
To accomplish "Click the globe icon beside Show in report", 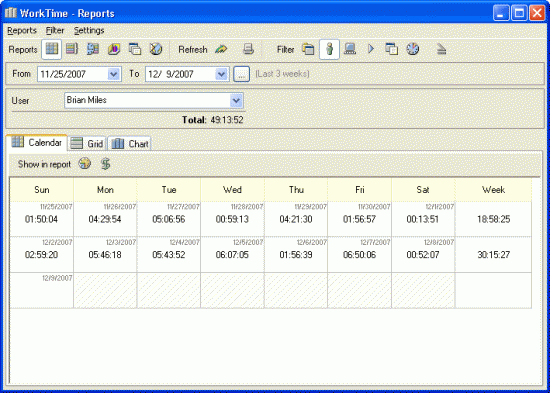I will [x=85, y=164].
